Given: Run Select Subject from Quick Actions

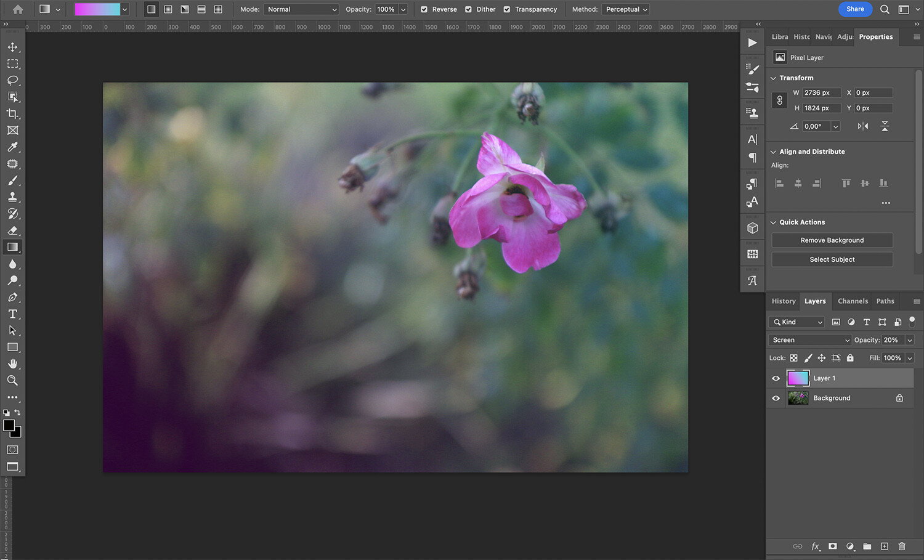Looking at the screenshot, I should pos(832,259).
